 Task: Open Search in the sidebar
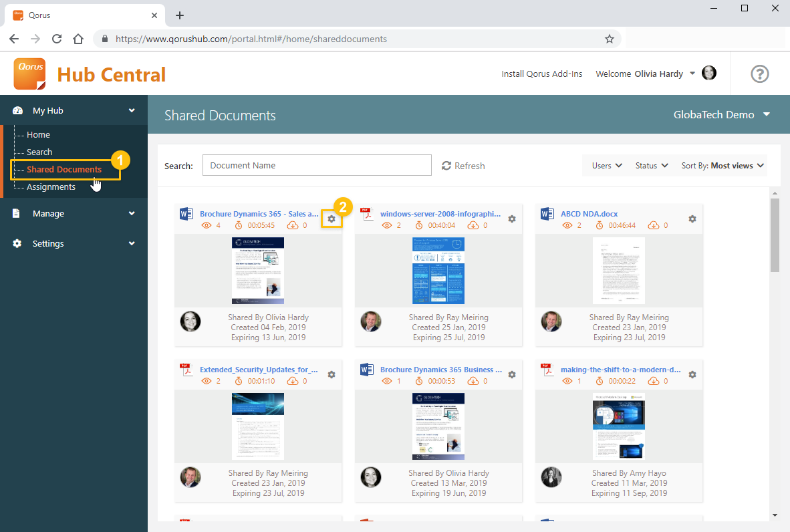click(x=39, y=152)
